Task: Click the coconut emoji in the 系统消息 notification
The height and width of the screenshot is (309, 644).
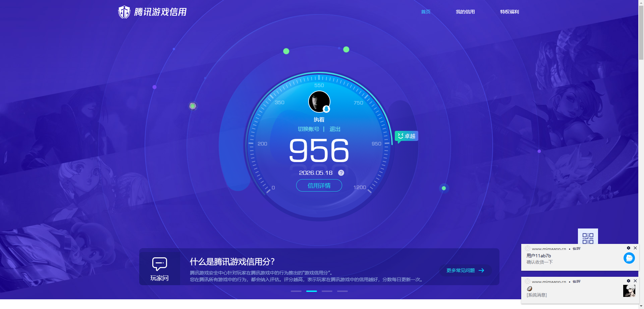Action: pos(530,289)
